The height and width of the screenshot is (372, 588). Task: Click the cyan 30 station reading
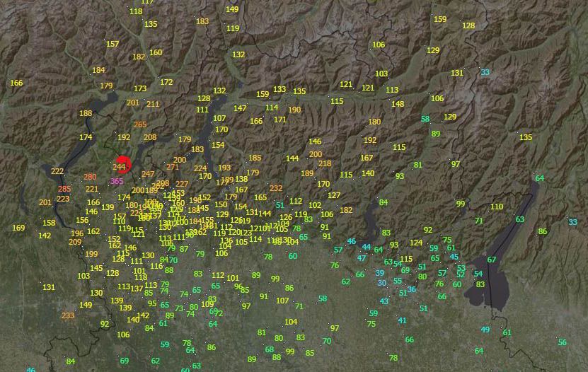(382, 283)
